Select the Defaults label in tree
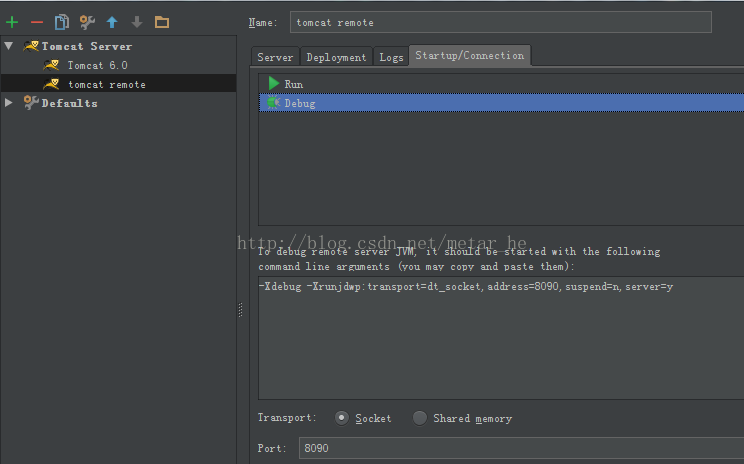 (69, 103)
